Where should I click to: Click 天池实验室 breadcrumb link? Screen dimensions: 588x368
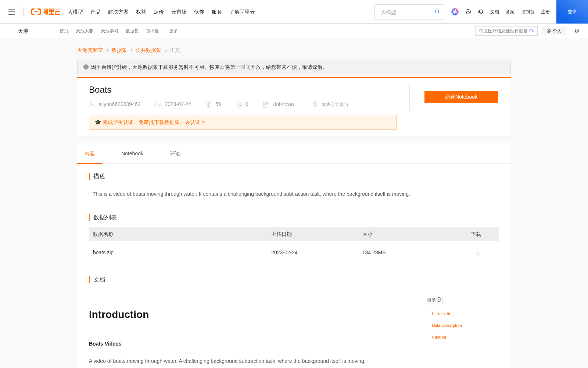pyautogui.click(x=90, y=50)
